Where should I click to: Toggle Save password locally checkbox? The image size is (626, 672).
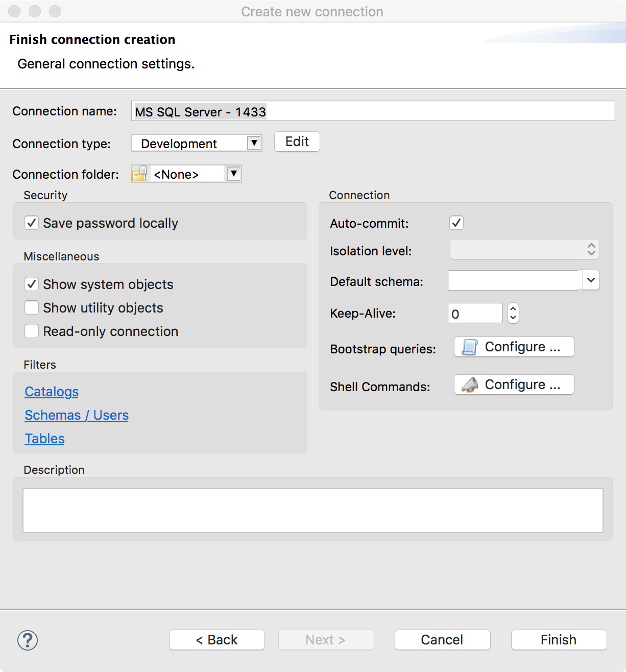click(x=32, y=223)
